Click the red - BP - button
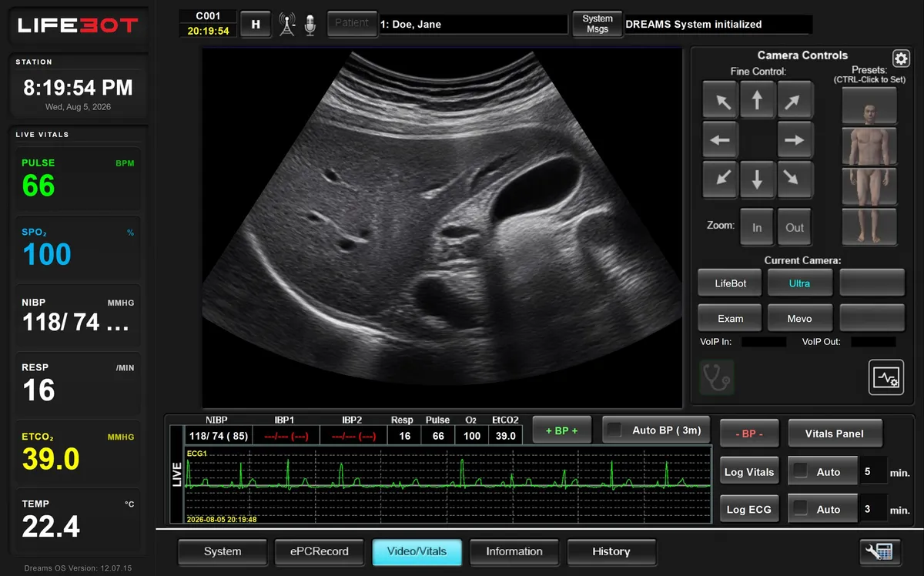The height and width of the screenshot is (576, 924). 749,434
